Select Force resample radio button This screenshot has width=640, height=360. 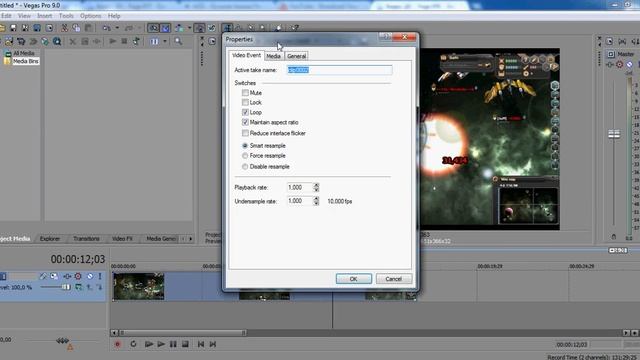[245, 156]
